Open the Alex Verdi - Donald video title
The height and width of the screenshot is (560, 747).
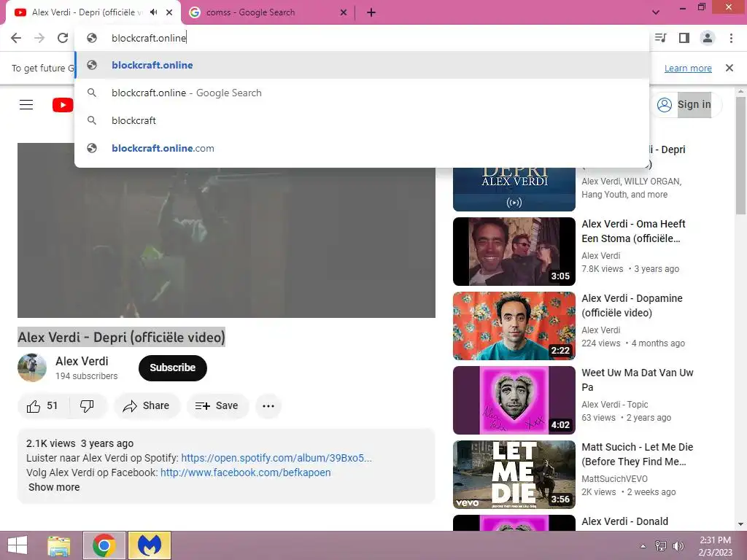point(624,521)
